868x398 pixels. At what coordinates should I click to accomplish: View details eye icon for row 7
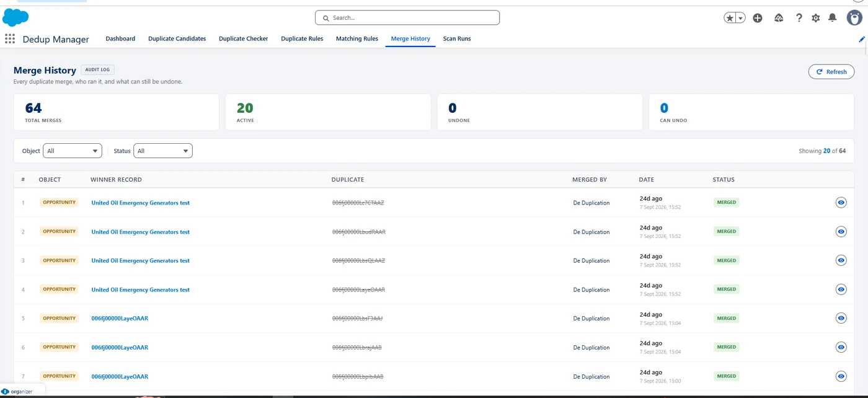click(841, 376)
